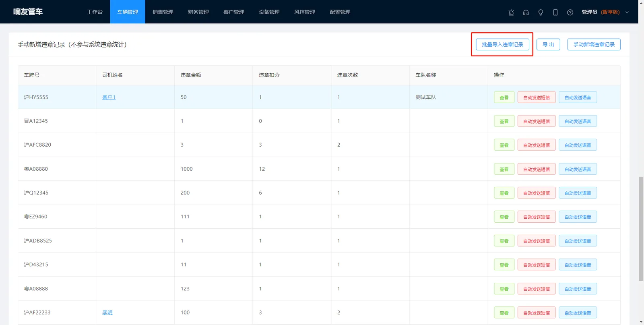Click the page vertical scrollbar thumb
This screenshot has width=644, height=325.
(641, 228)
